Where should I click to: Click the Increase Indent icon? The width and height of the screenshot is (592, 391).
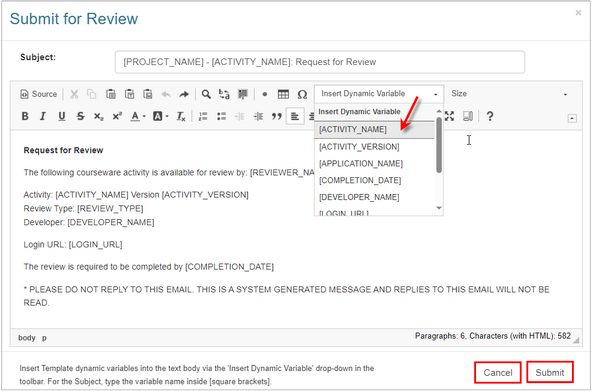(258, 116)
